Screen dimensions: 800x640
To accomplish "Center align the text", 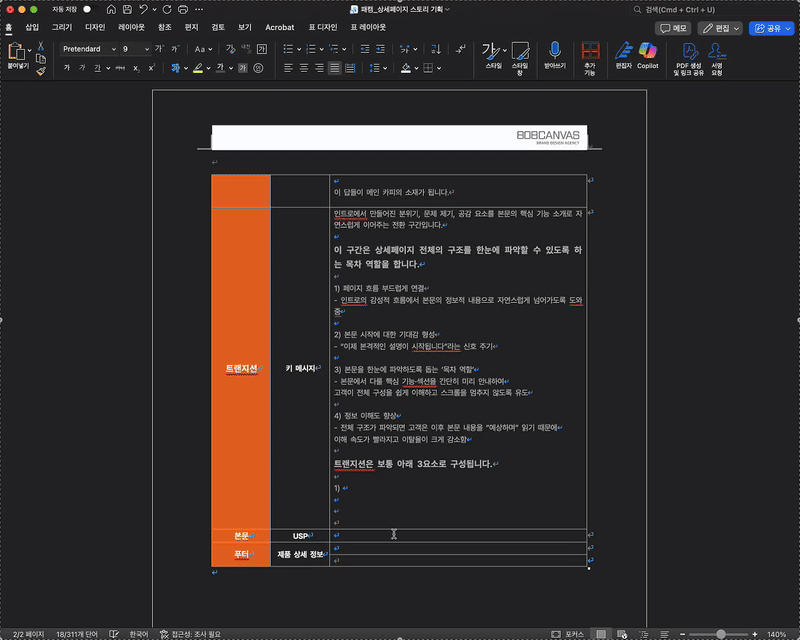I will [304, 68].
